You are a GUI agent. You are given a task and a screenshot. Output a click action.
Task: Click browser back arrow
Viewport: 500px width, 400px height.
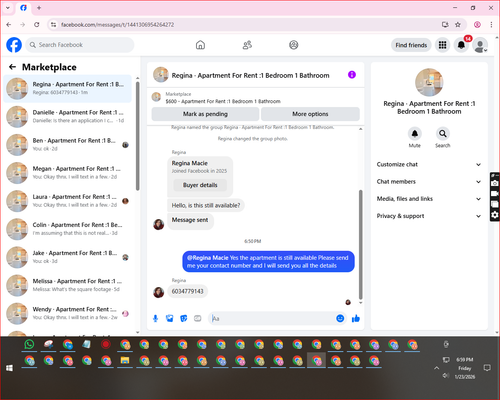point(9,24)
